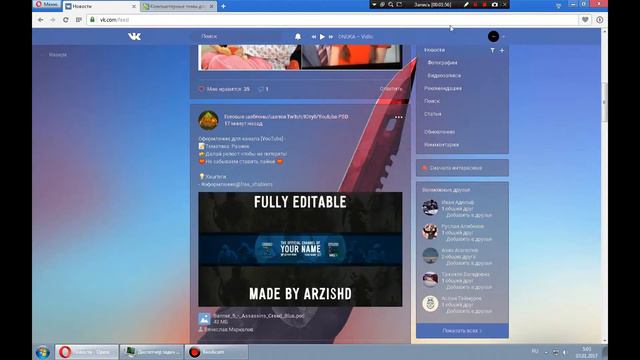Open Диспетчер задач from the taskbar
The height and width of the screenshot is (360, 640).
[x=151, y=352]
